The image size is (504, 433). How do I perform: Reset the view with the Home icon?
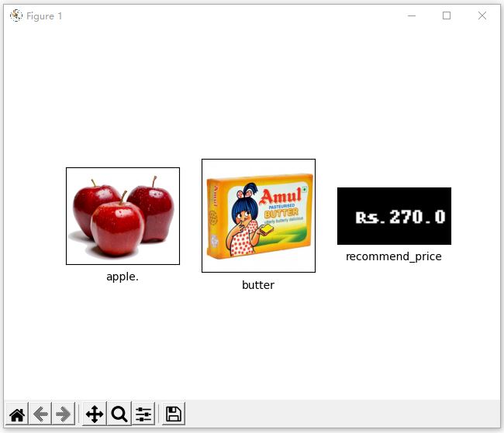[x=17, y=414]
